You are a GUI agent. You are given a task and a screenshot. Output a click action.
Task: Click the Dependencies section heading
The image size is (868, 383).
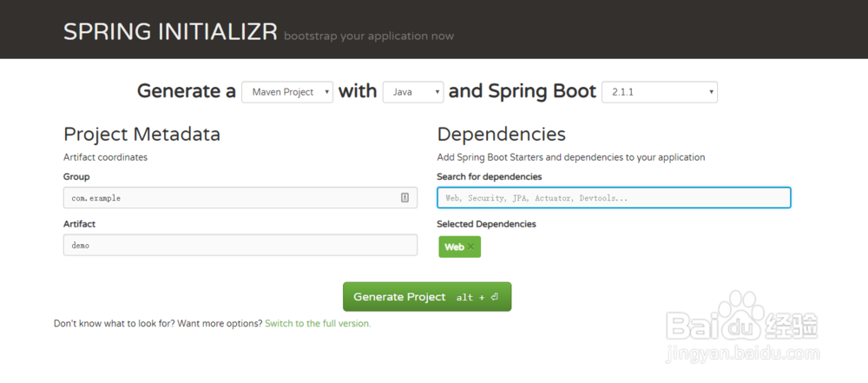(x=501, y=134)
